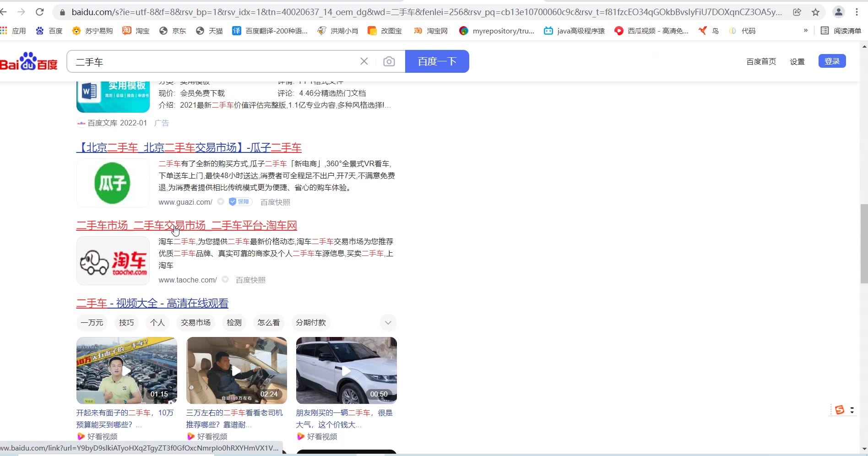Go forward using the browser forward arrow
This screenshot has width=868, height=456.
click(x=22, y=12)
